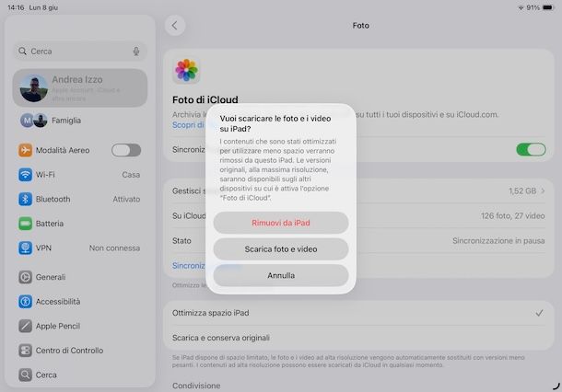Tap battery indicator in status bar
This screenshot has height=392, width=562.
549,7
